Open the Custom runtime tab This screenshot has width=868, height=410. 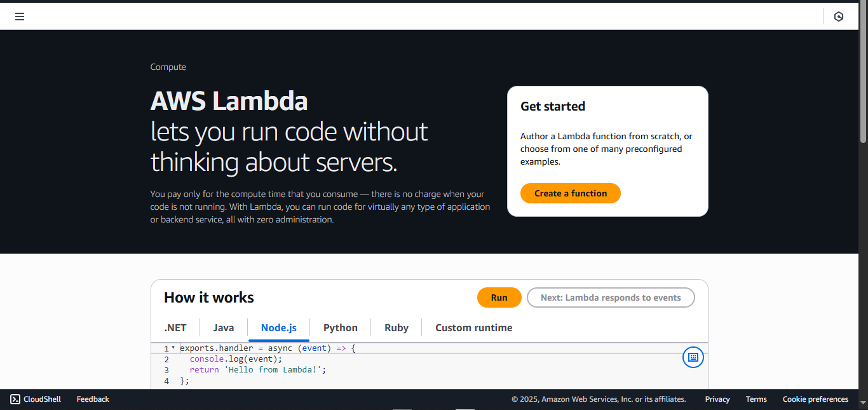click(474, 328)
